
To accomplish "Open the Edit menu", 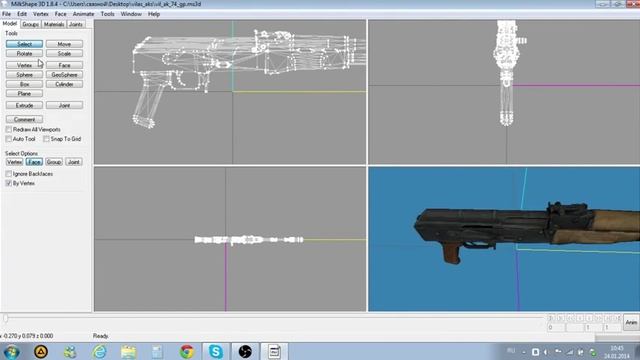I will tap(22, 14).
